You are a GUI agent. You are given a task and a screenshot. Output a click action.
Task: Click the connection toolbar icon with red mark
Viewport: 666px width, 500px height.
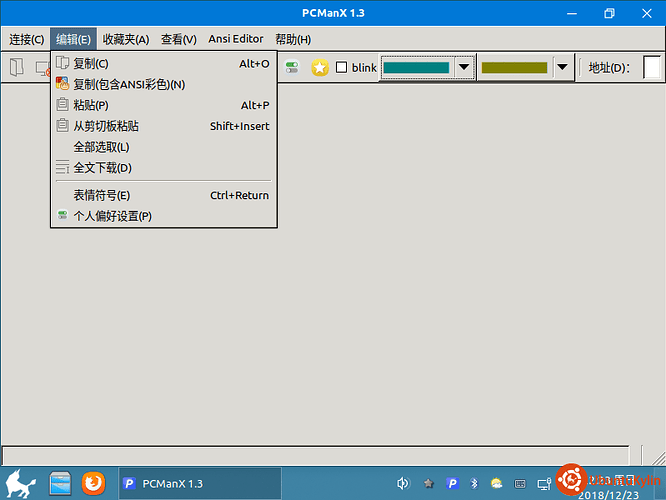coord(43,68)
